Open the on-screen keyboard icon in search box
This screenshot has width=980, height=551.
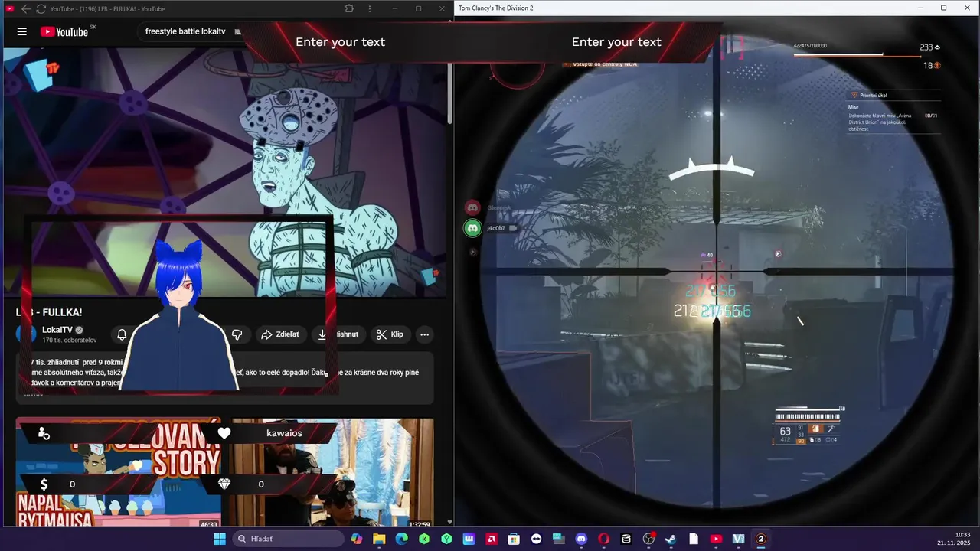238,31
